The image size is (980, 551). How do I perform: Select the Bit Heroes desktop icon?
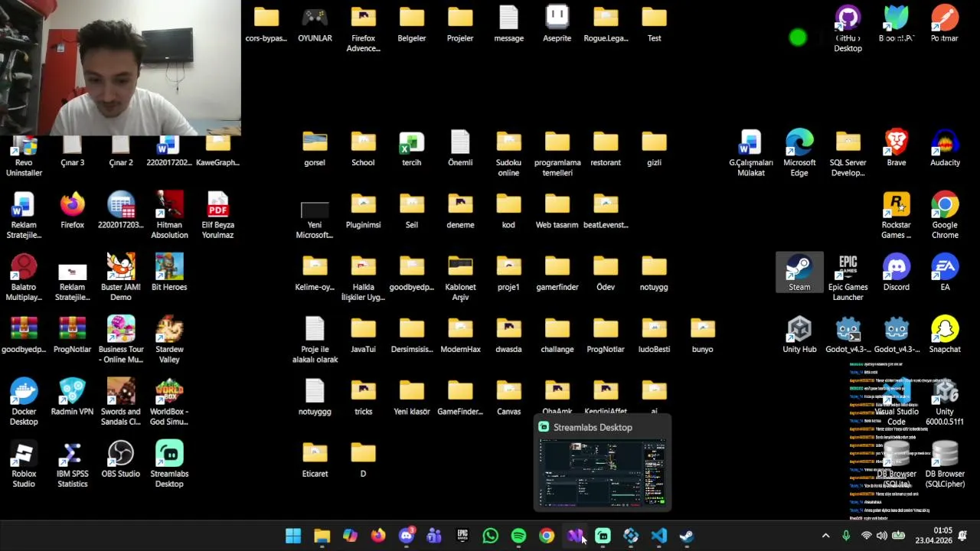(x=169, y=272)
